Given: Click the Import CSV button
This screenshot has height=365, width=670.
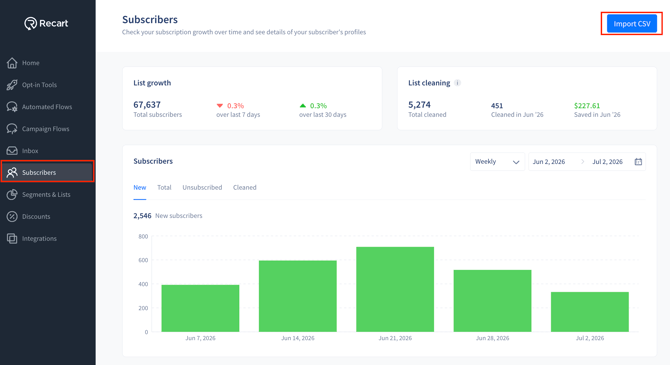Looking at the screenshot, I should pyautogui.click(x=632, y=24).
